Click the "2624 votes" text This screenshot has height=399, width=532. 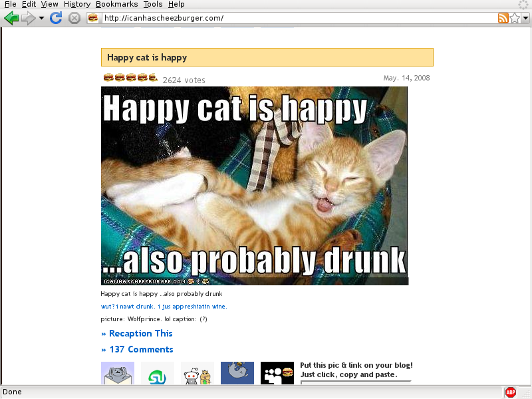pyautogui.click(x=184, y=80)
